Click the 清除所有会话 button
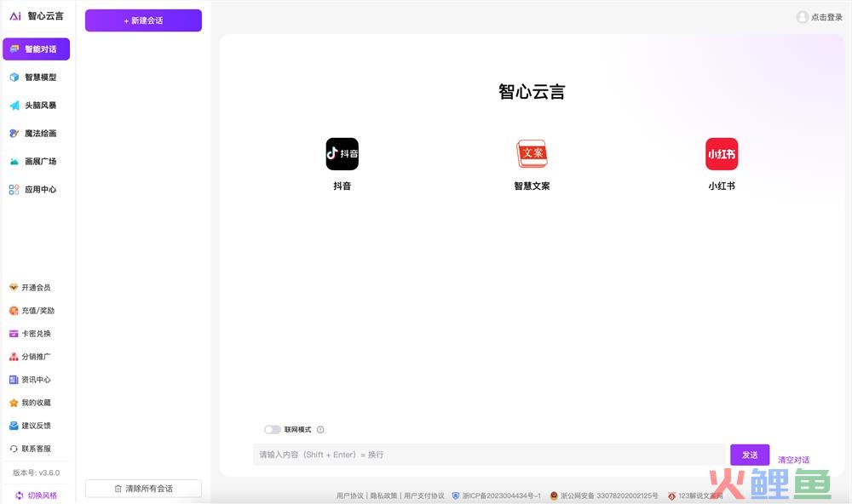Image resolution: width=852 pixels, height=504 pixels. tap(143, 489)
